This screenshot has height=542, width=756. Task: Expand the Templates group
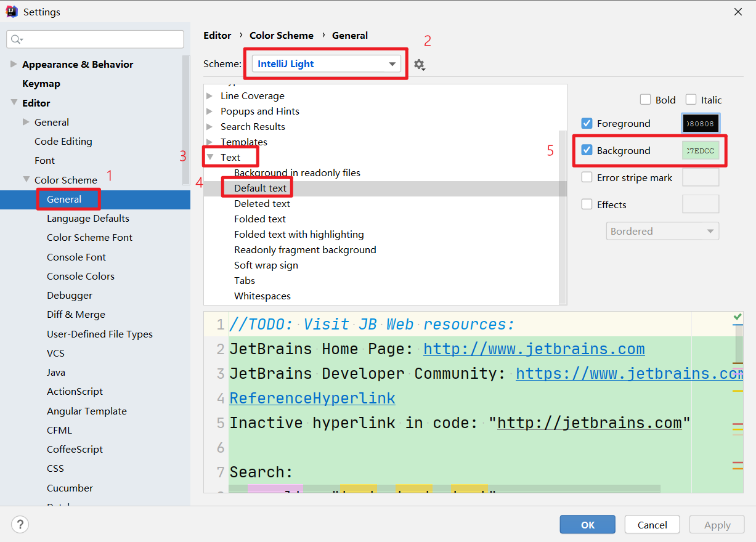(x=209, y=142)
